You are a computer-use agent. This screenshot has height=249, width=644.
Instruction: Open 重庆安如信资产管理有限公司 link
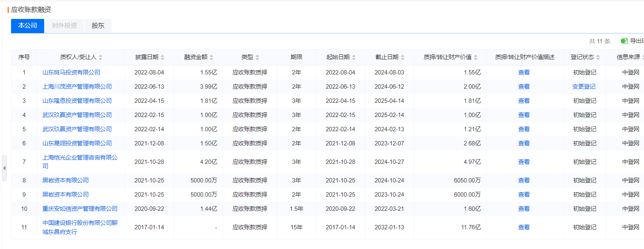coord(80,209)
